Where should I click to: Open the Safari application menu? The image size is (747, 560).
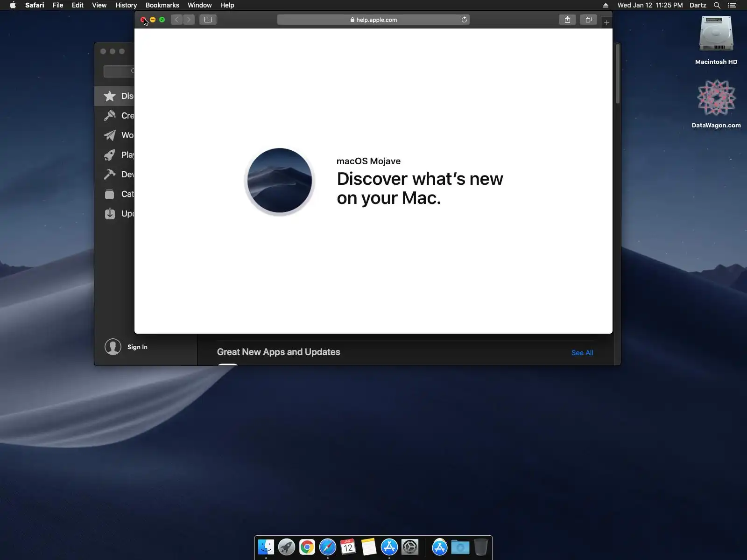[35, 5]
